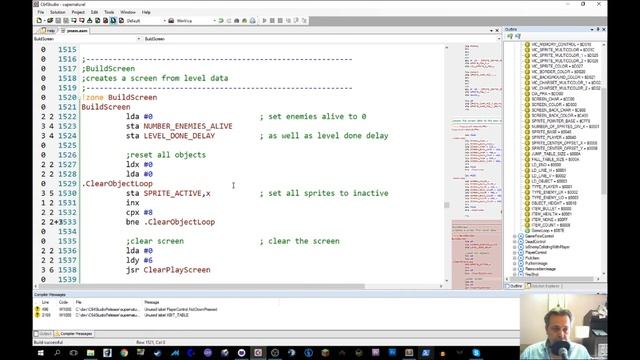Click the Outline panel vertical scrollbar
This screenshot has width=640, height=360.
604,159
